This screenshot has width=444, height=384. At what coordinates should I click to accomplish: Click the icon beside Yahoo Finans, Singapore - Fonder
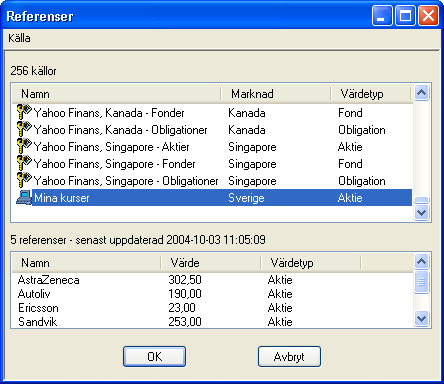pos(24,163)
